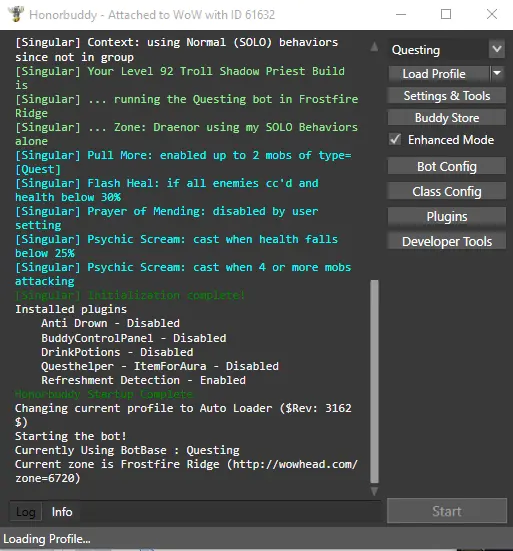Click 'Honorbuddy Startup Complete' log line

104,394
